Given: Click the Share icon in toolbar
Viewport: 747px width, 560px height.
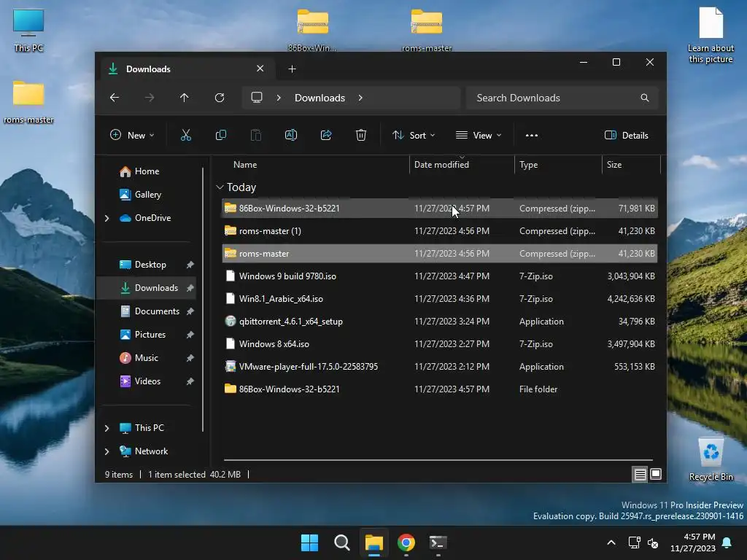Looking at the screenshot, I should [326, 135].
